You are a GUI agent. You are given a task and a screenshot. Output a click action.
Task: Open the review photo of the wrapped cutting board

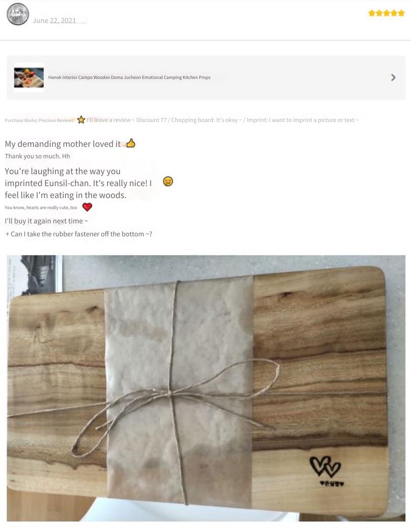point(206,388)
